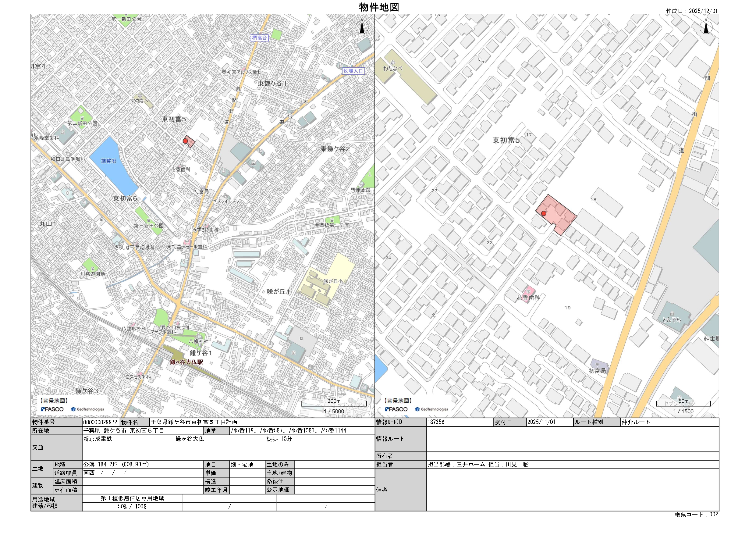Click the 鎌ヶ谷大仏駅 station label
The height and width of the screenshot is (535, 756).
point(186,362)
